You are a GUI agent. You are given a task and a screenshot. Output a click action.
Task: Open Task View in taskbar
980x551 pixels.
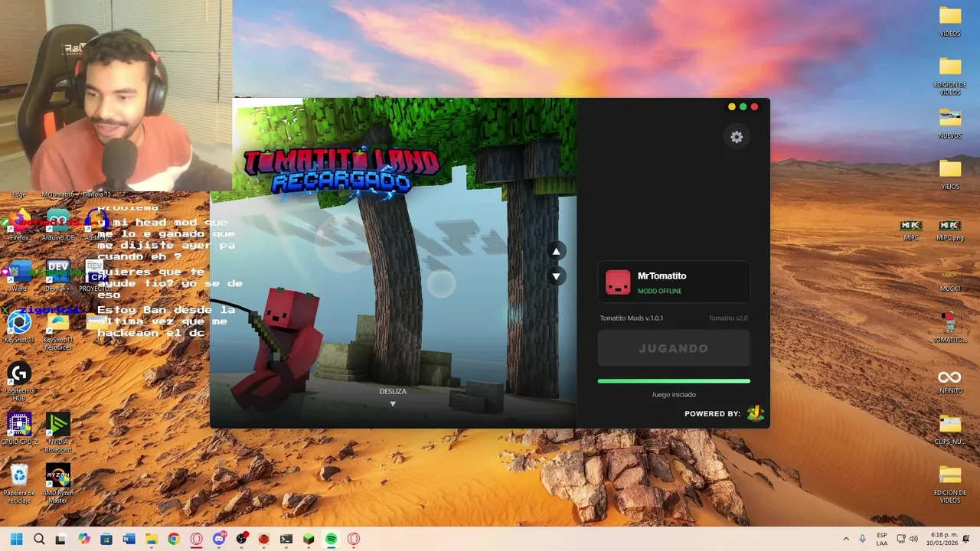[60, 539]
